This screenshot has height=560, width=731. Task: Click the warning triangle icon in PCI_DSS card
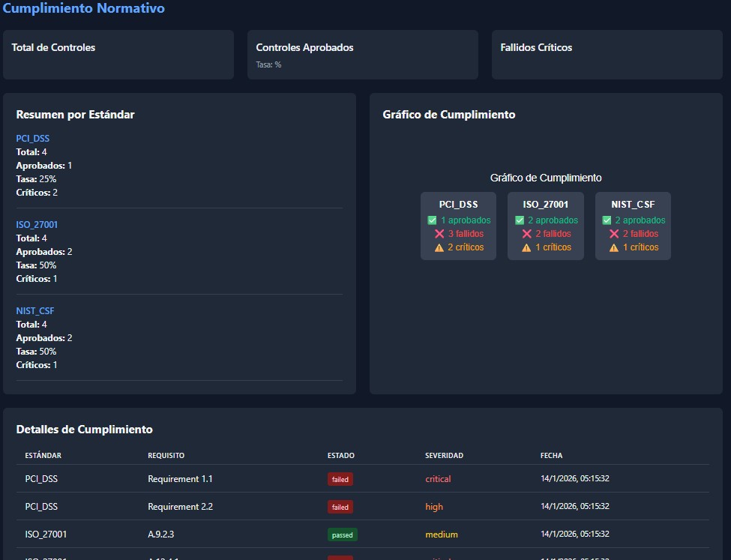pos(439,247)
